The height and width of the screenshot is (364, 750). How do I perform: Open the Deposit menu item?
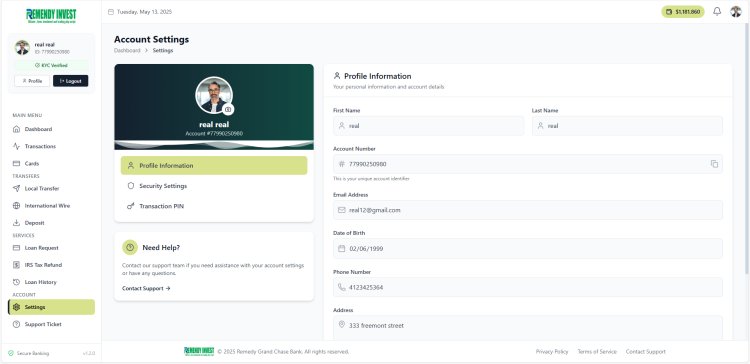(51, 223)
